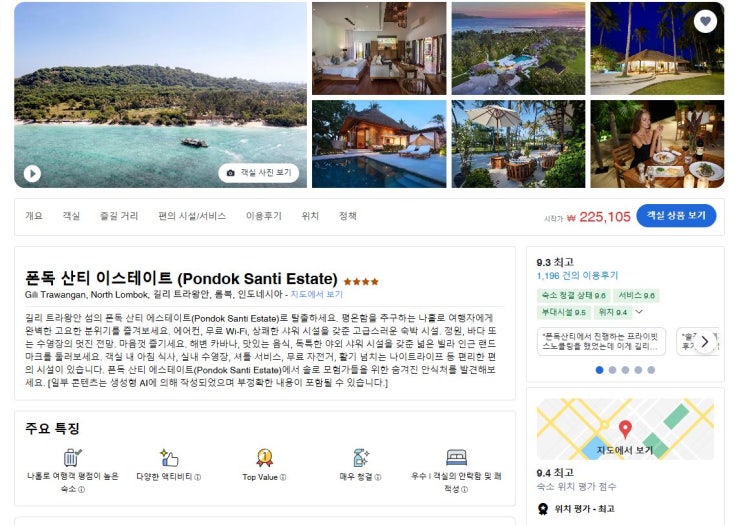Expand rating categories with the chevron arrow
The width and height of the screenshot is (743, 525).
coord(639,312)
